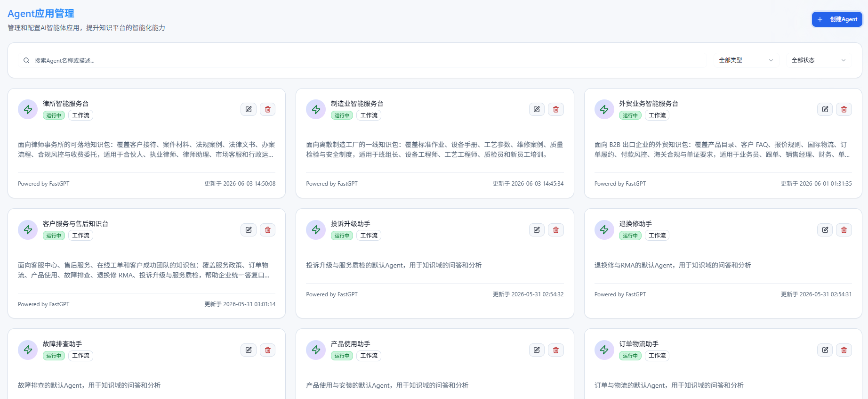Viewport: 868px width, 399px height.
Task: Open the 全部类型 filter dropdown
Action: [746, 60]
